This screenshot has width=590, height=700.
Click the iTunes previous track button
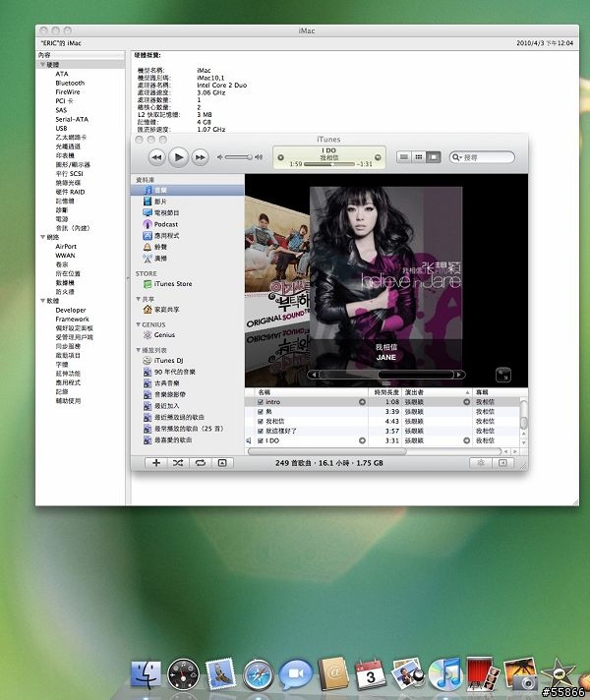tap(156, 157)
